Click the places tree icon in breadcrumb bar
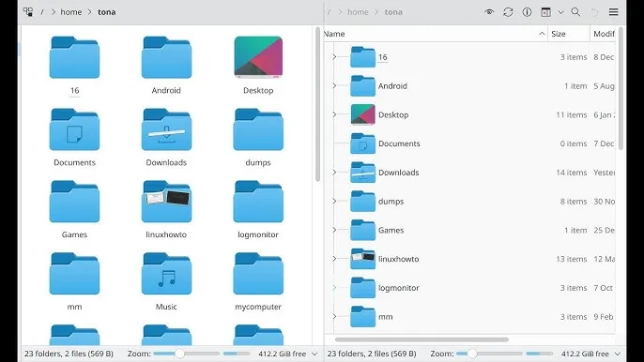 click(28, 12)
